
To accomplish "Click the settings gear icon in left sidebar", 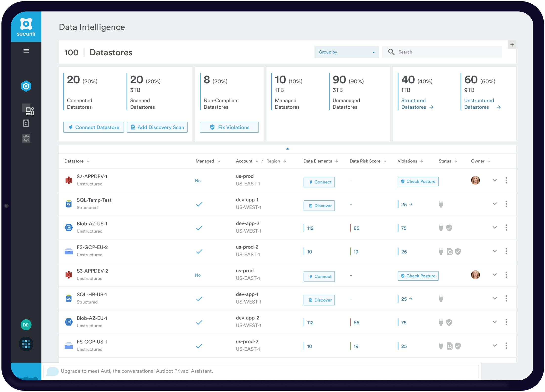I will tap(26, 138).
